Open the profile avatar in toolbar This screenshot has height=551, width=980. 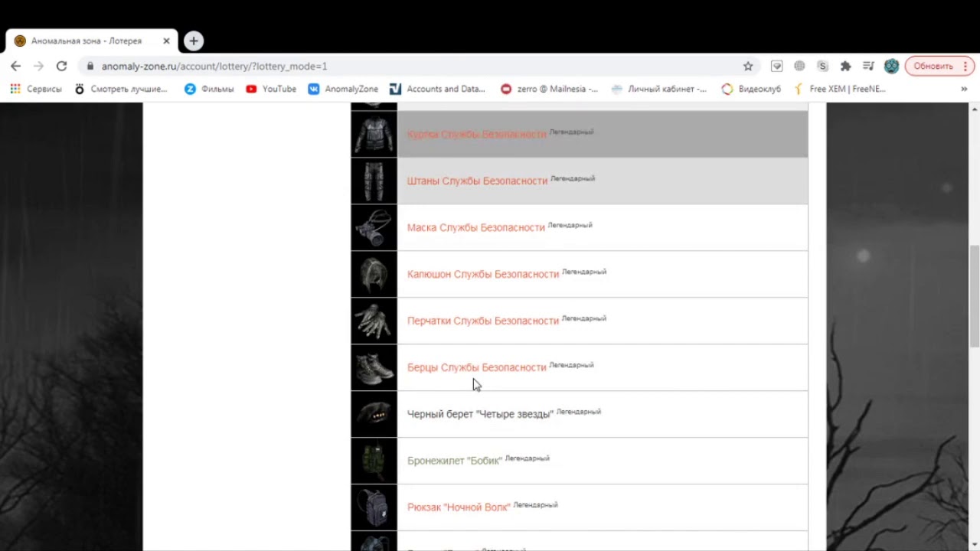(x=891, y=66)
